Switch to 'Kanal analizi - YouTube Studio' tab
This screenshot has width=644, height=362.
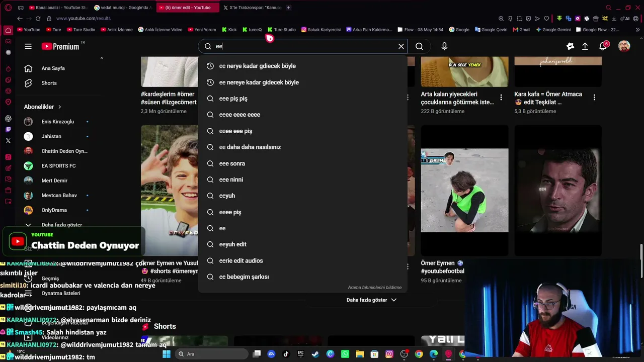(x=58, y=8)
